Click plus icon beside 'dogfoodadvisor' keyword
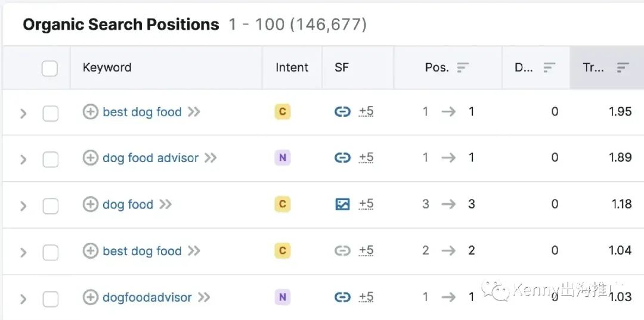Viewport: 644px width, 320px height. pyautogui.click(x=91, y=297)
